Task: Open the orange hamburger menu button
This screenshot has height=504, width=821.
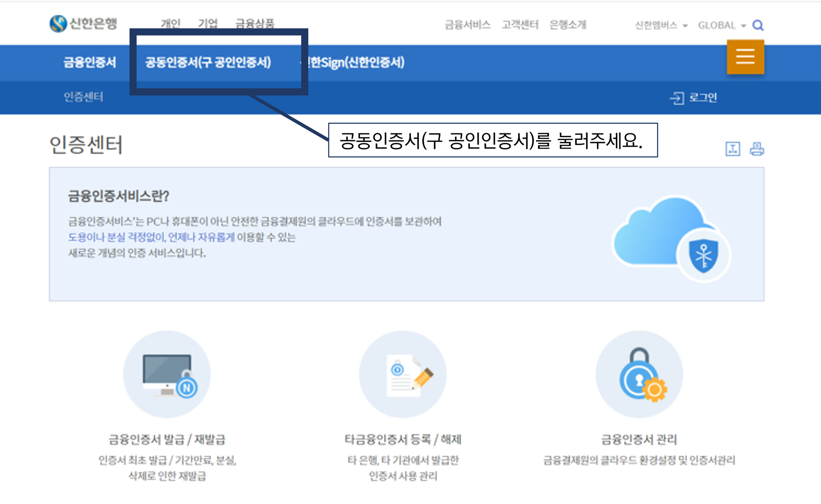Action: pos(745,56)
